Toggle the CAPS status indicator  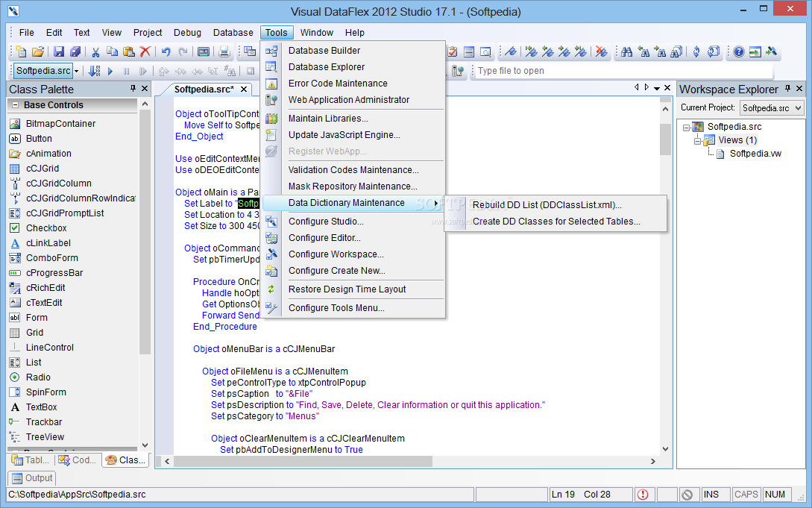[746, 495]
